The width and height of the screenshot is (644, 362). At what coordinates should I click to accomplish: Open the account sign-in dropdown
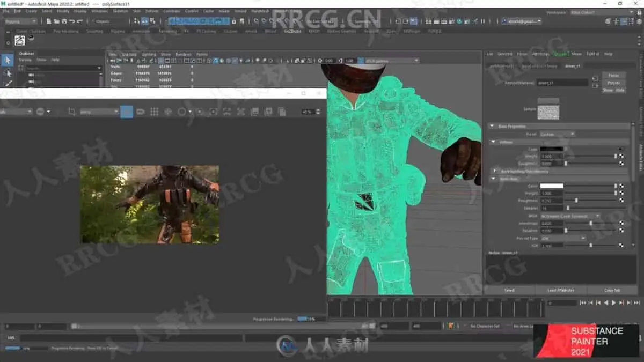point(522,21)
